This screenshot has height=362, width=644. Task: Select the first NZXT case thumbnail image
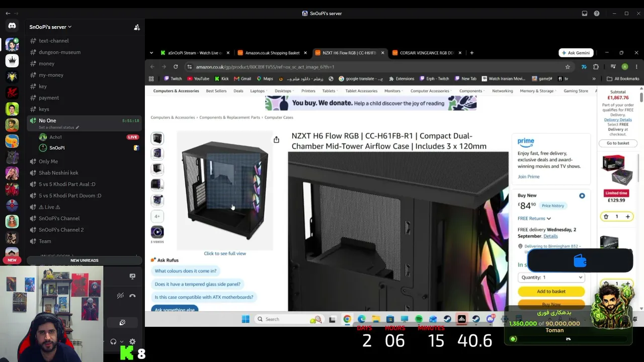coord(157,138)
